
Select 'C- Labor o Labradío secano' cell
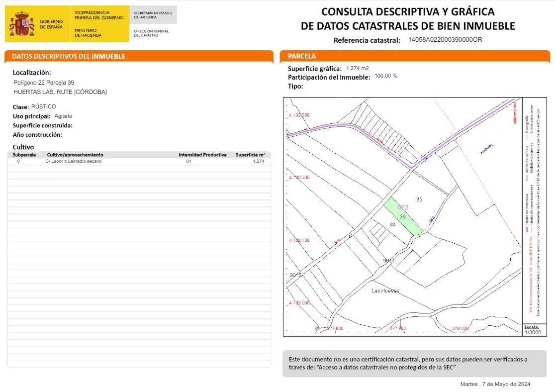(73, 161)
